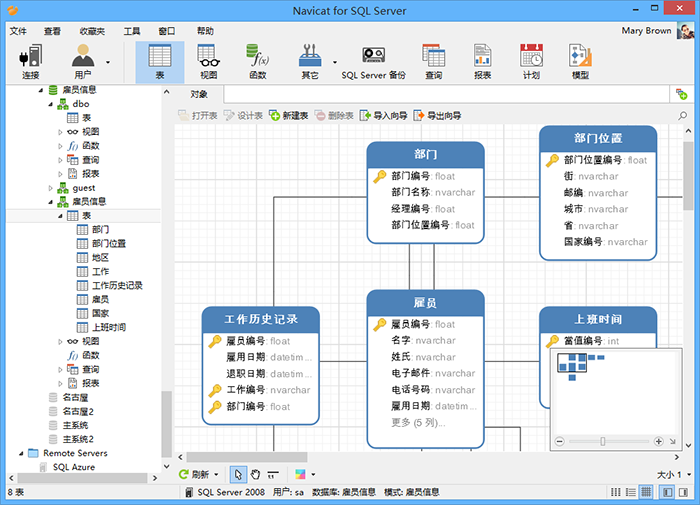Collapse the overview panel arrow

(x=673, y=442)
